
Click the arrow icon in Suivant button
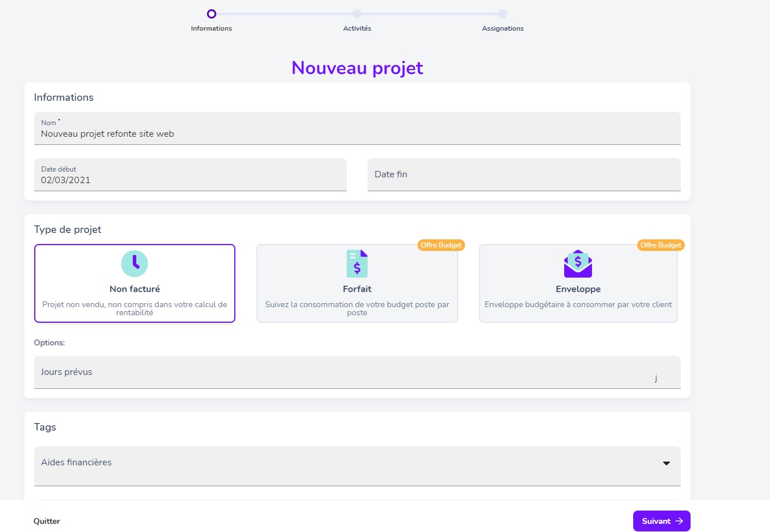(x=679, y=521)
